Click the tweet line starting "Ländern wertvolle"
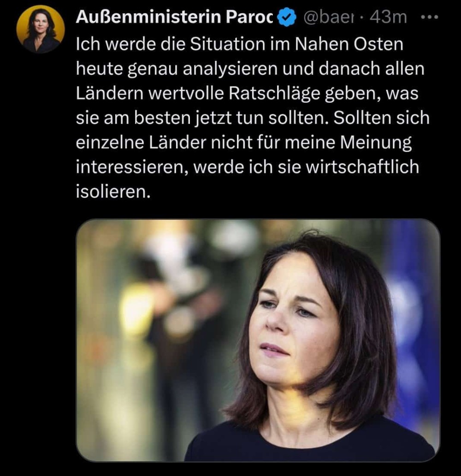This screenshot has height=476, width=461. pos(247,94)
